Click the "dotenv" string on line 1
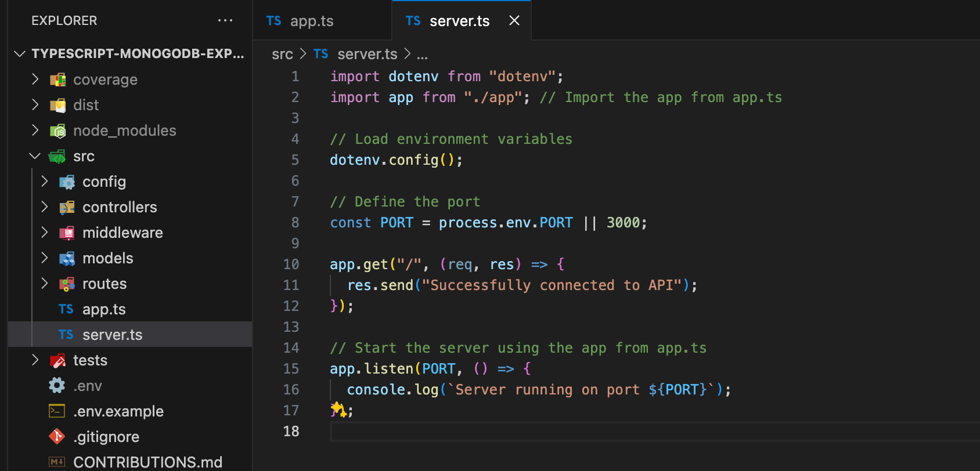Screen dimensions: 980x471 523,76
